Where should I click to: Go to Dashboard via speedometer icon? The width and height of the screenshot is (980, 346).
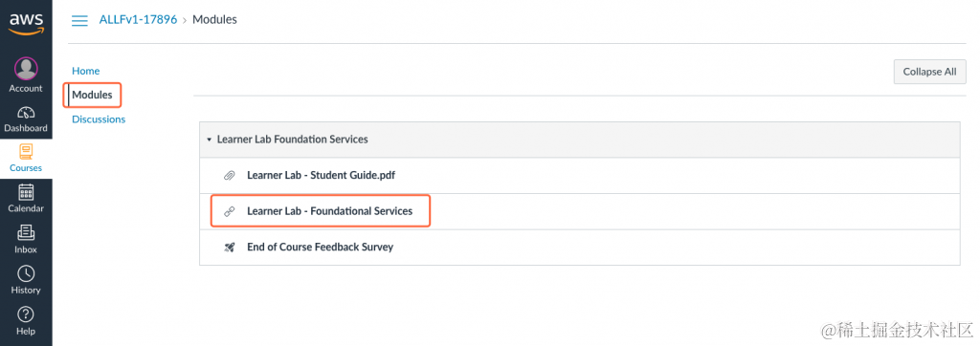(26, 113)
